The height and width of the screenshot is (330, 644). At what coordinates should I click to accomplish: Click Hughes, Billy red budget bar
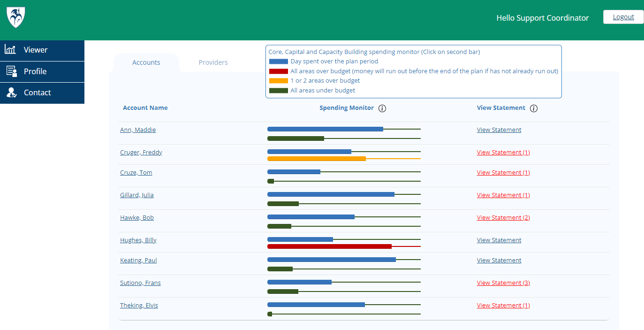(329, 246)
